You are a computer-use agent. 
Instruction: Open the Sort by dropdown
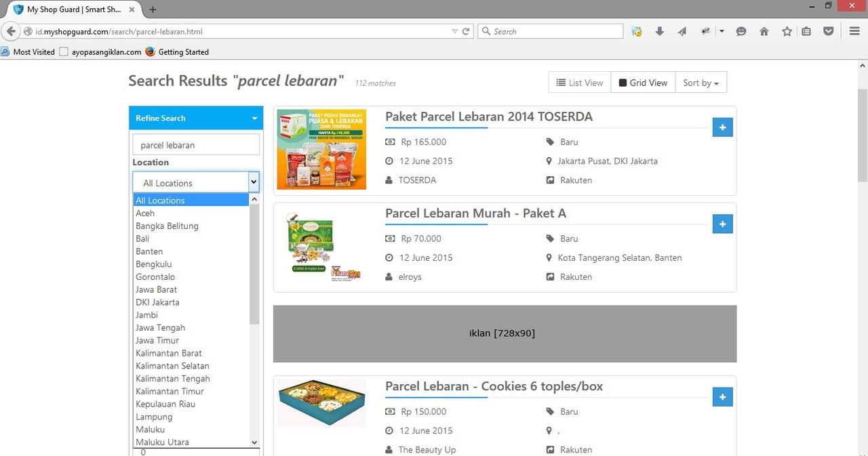[x=701, y=83]
